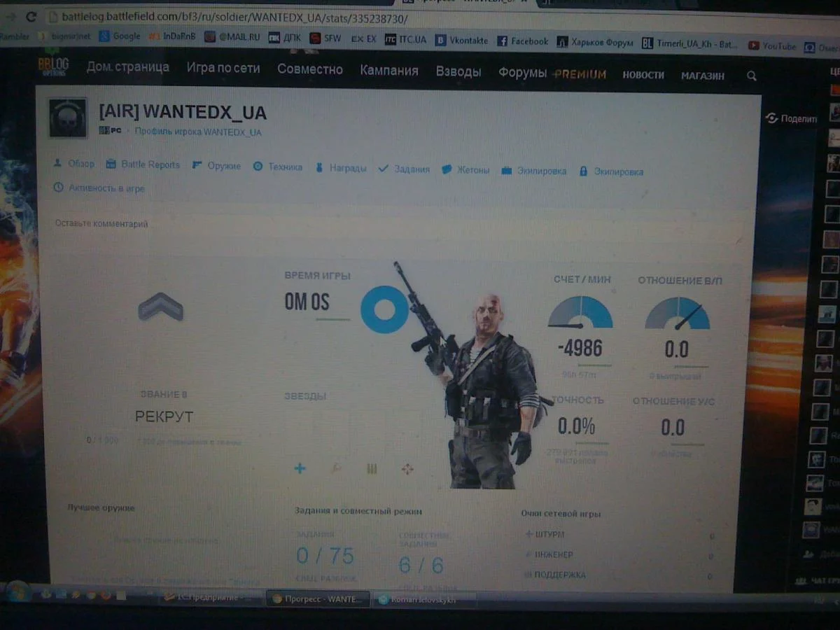840x630 pixels.
Task: Open the Vkontakte bookmark
Action: pyautogui.click(x=462, y=41)
